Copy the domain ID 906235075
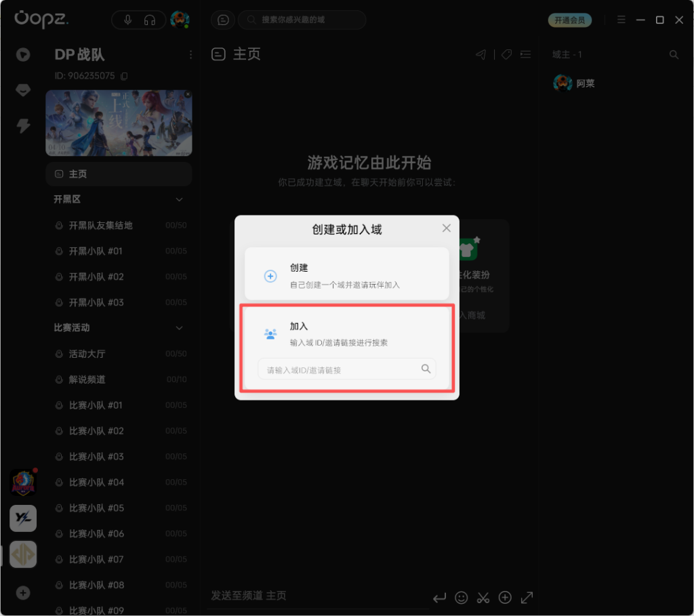The image size is (694, 616). click(124, 76)
